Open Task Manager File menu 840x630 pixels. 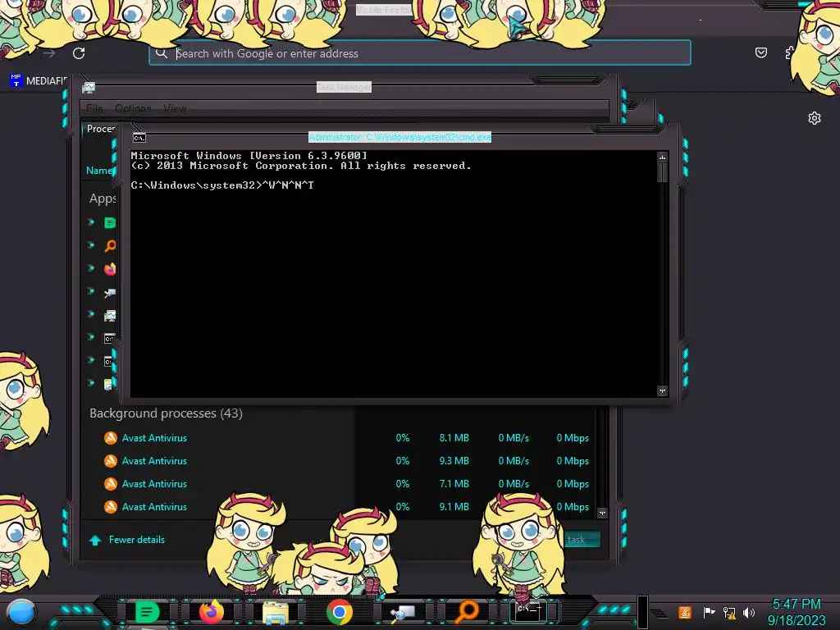[x=94, y=108]
